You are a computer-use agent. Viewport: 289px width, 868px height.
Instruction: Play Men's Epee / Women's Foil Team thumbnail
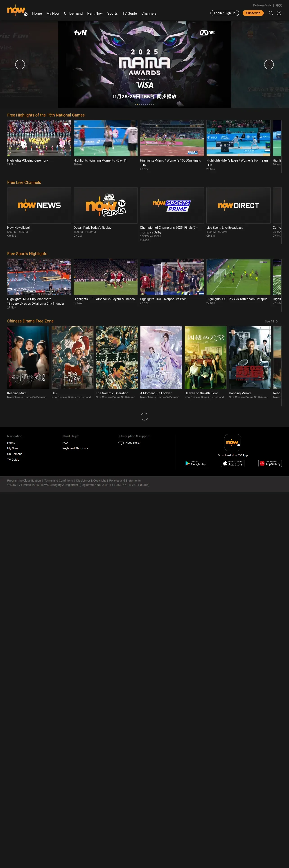(238, 138)
